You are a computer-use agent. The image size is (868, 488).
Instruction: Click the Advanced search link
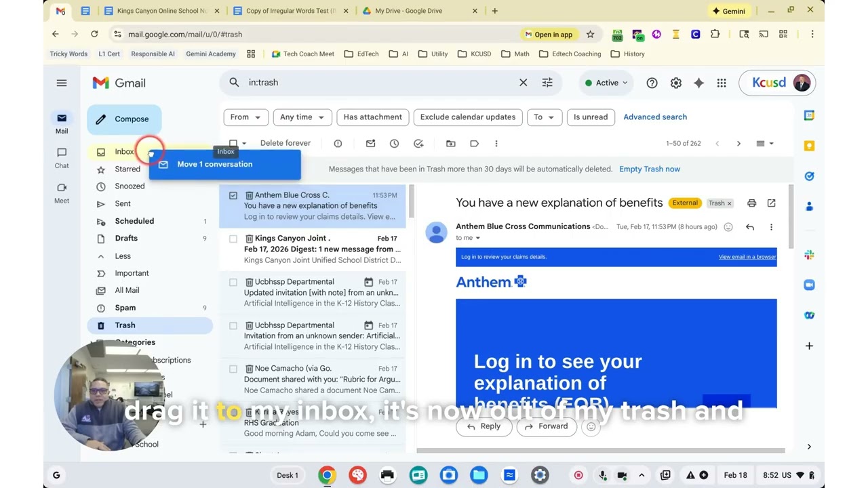tap(655, 117)
